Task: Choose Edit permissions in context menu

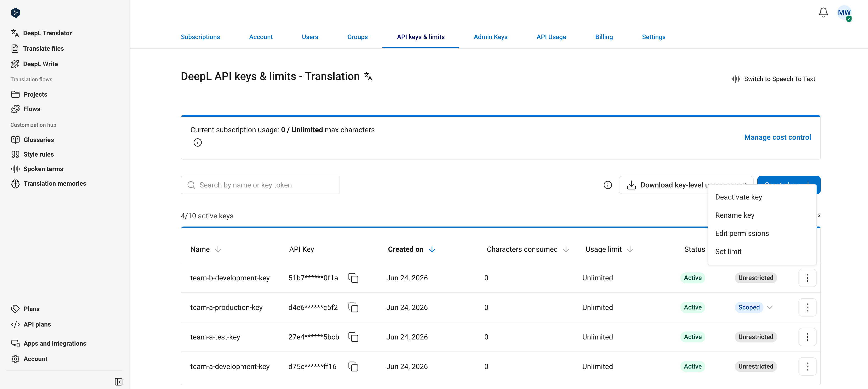Action: (x=742, y=234)
